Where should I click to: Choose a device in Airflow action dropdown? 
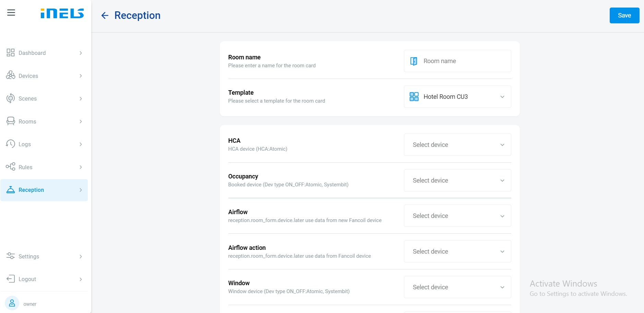457,252
